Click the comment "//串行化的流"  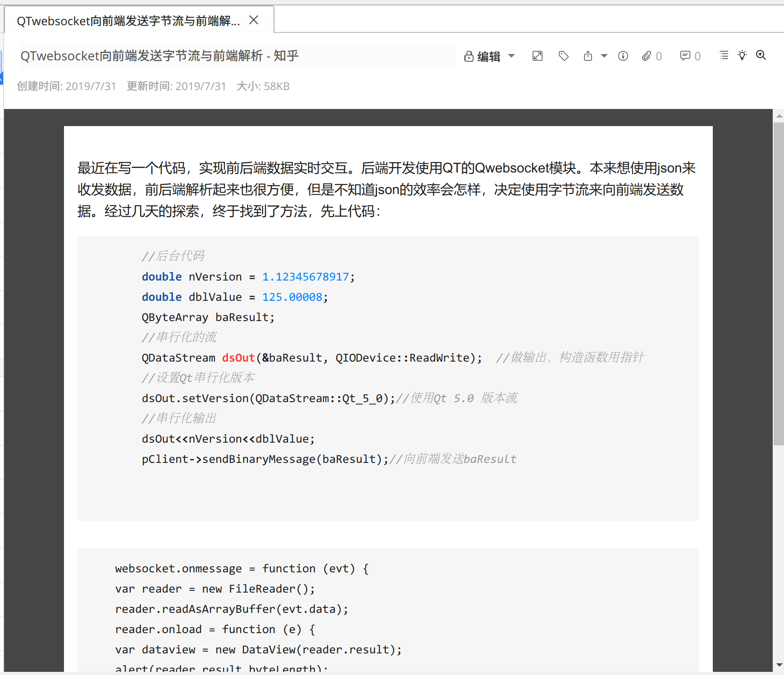tap(179, 337)
